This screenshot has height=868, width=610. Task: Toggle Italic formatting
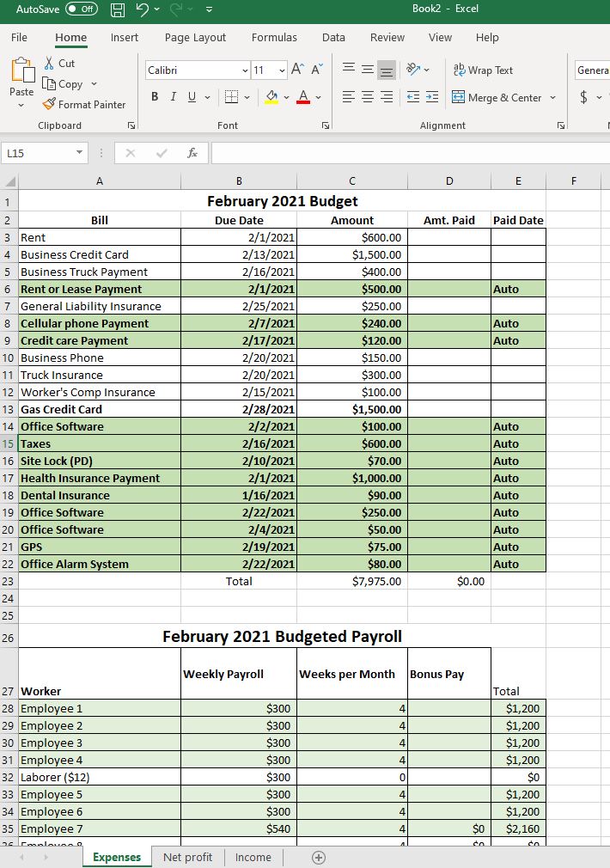[x=174, y=97]
